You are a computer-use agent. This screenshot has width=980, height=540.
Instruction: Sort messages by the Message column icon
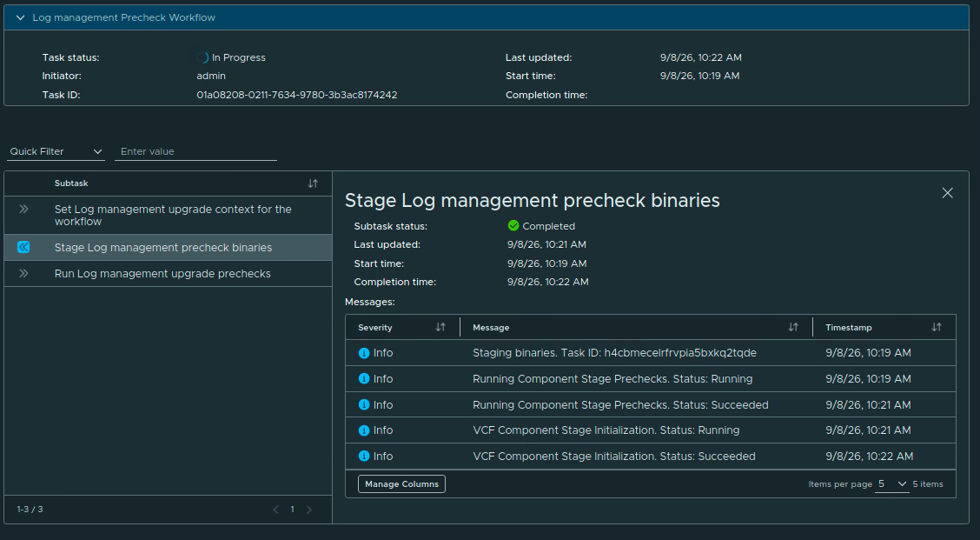(x=793, y=327)
